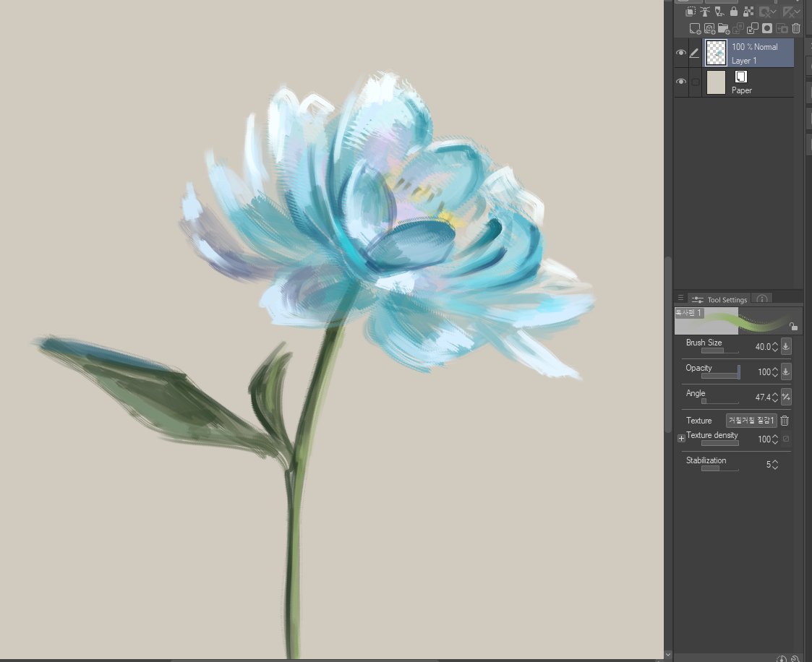Switch to the Tool Settings tab
This screenshot has height=662, width=812.
[x=720, y=300]
